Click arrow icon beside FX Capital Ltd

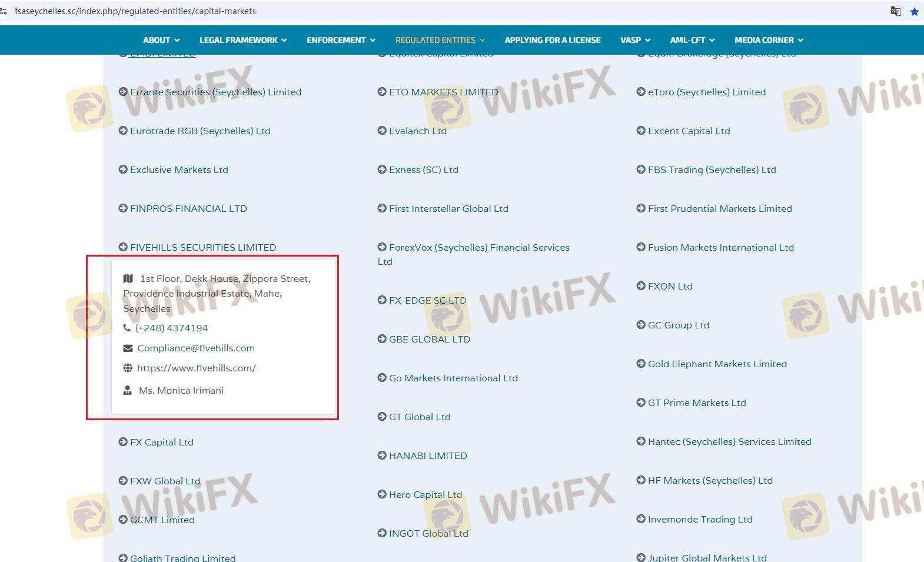(123, 442)
